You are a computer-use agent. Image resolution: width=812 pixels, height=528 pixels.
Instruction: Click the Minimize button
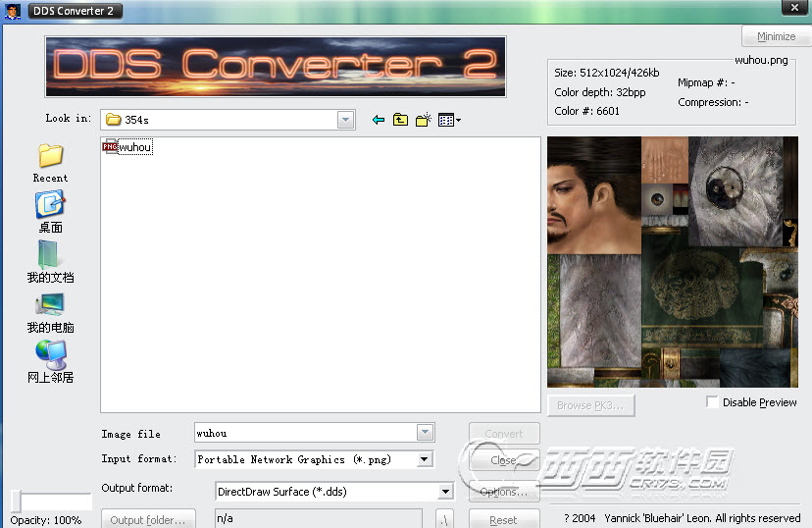[x=776, y=36]
